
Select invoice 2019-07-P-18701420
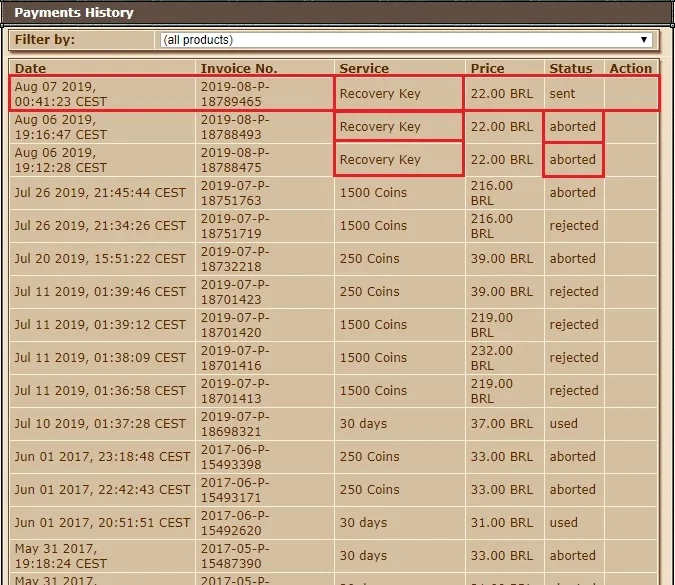[x=235, y=325]
